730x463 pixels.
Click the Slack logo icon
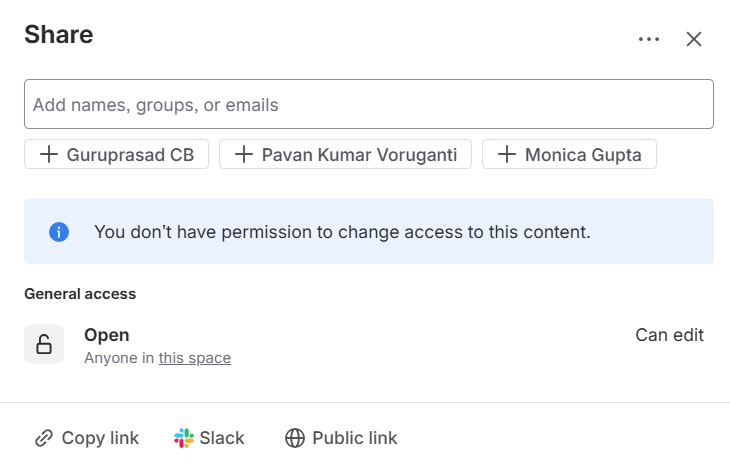tap(184, 438)
